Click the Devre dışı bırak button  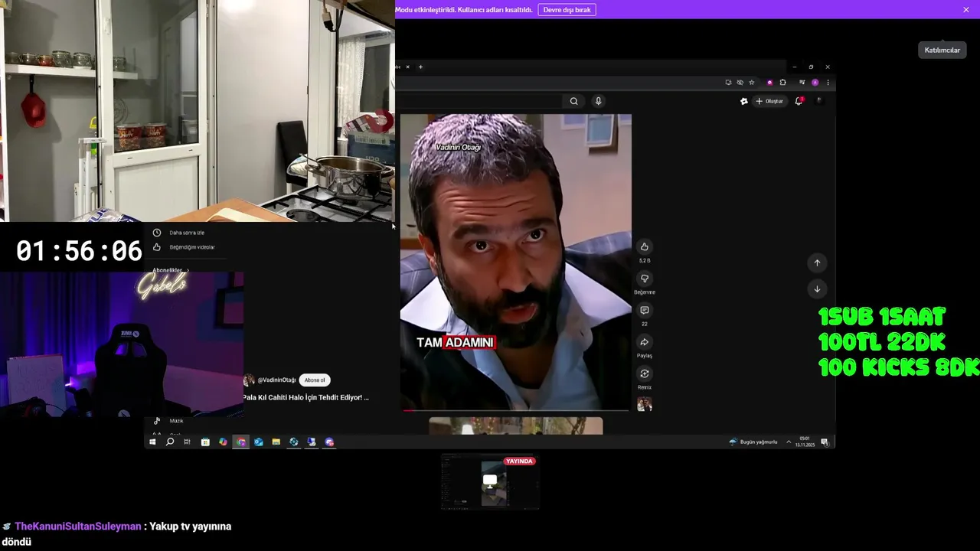567,10
